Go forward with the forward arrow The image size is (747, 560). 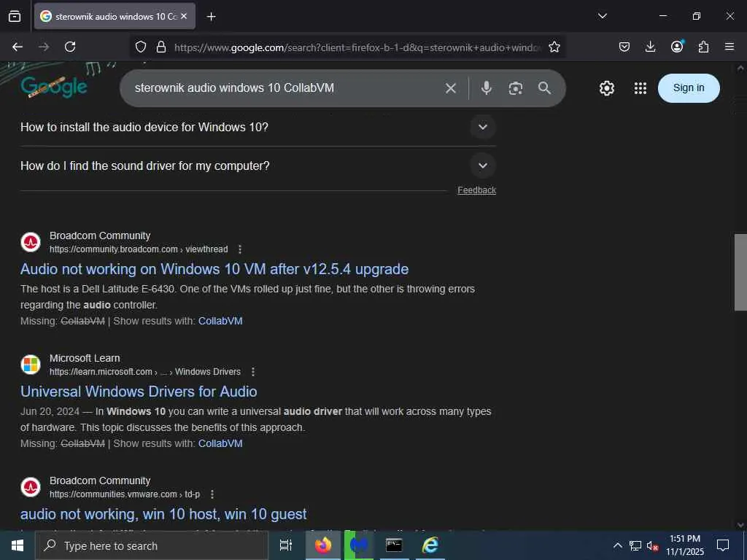[x=44, y=47]
